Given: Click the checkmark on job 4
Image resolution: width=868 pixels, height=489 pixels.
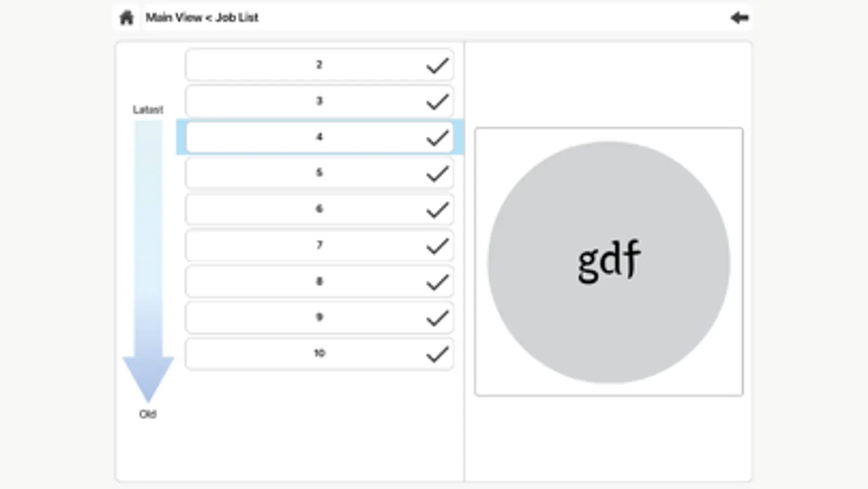Looking at the screenshot, I should 437,138.
